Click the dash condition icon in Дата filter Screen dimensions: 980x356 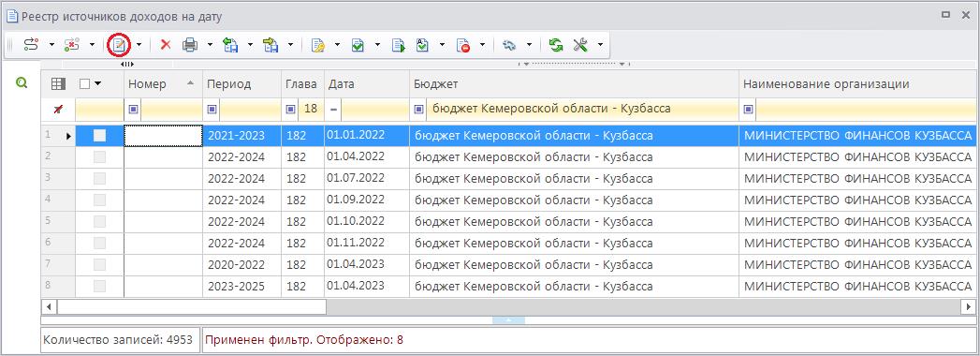pyautogui.click(x=334, y=110)
